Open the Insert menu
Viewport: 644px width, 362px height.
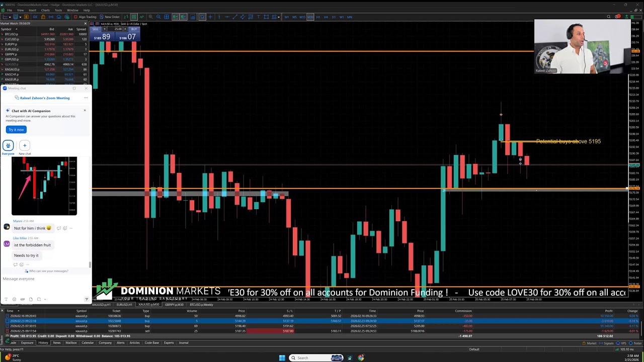pos(32,10)
